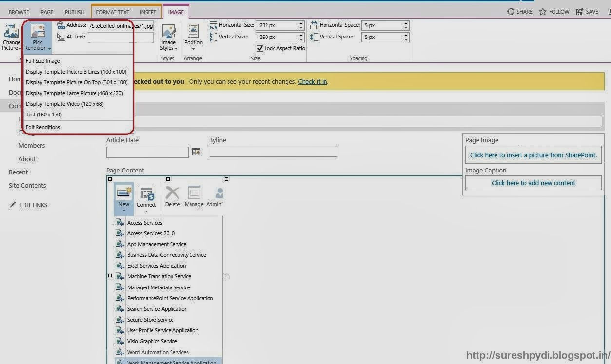This screenshot has width=611, height=364.
Task: Click the Managed Metadata Service icon
Action: [x=120, y=287]
